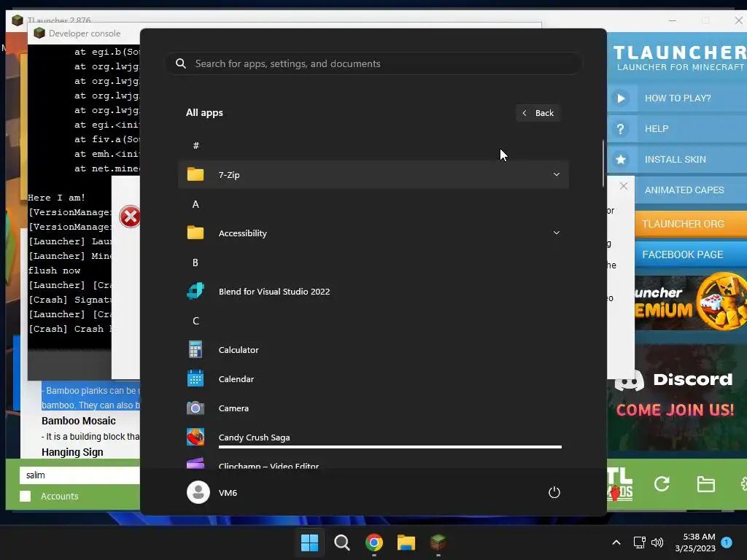Click INSTALL SKIN in TLauncher

tap(677, 159)
